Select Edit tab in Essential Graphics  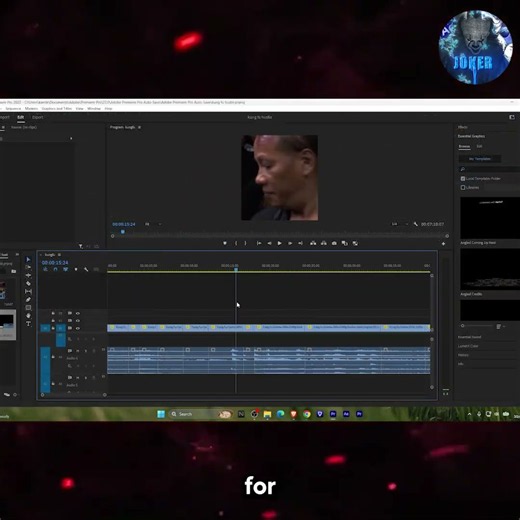click(x=479, y=146)
